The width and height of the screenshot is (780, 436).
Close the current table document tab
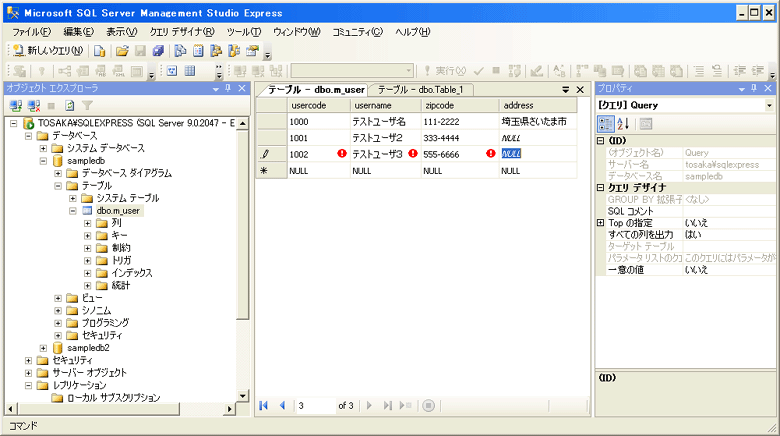(x=580, y=90)
